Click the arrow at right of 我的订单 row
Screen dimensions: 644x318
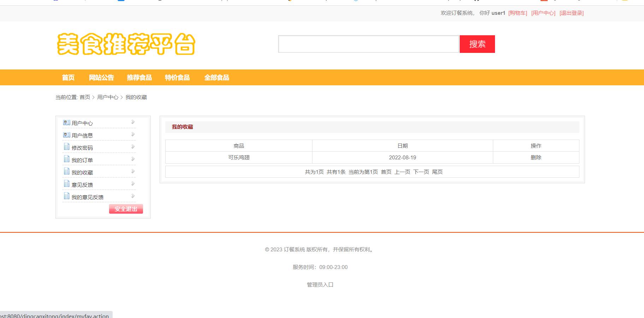[x=133, y=159]
